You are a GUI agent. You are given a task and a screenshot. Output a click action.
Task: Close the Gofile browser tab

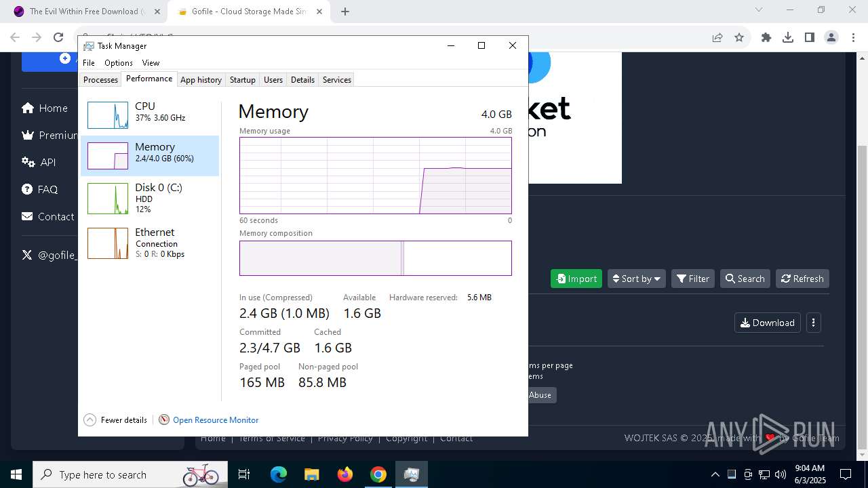(x=319, y=12)
